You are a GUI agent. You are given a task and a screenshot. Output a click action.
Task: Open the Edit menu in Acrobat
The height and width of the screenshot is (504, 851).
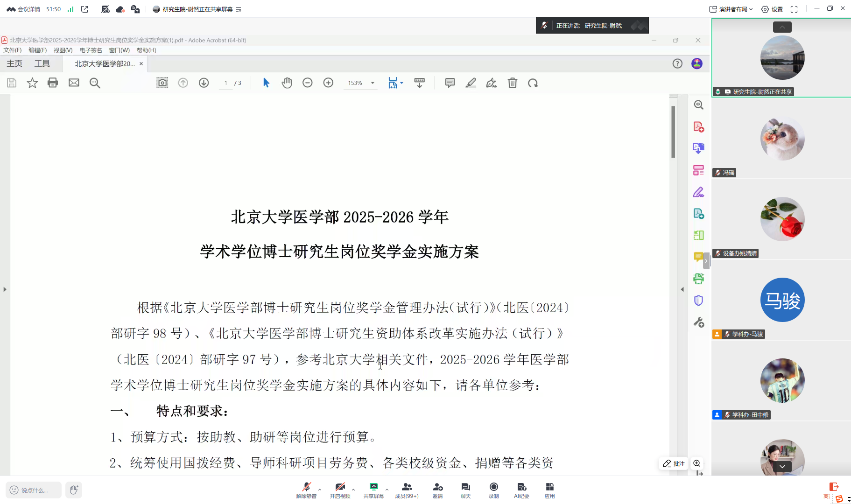click(x=38, y=50)
